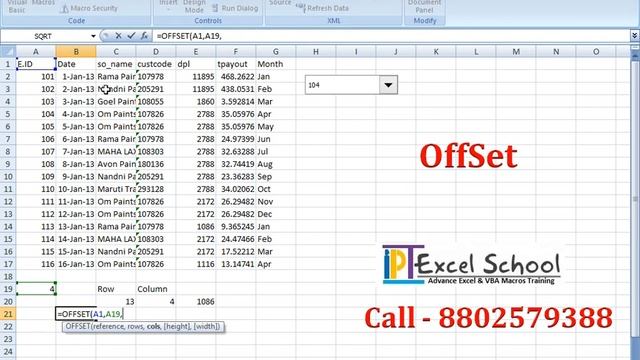The image size is (640, 360).
Task: Select row 10 header
Action: click(8, 176)
